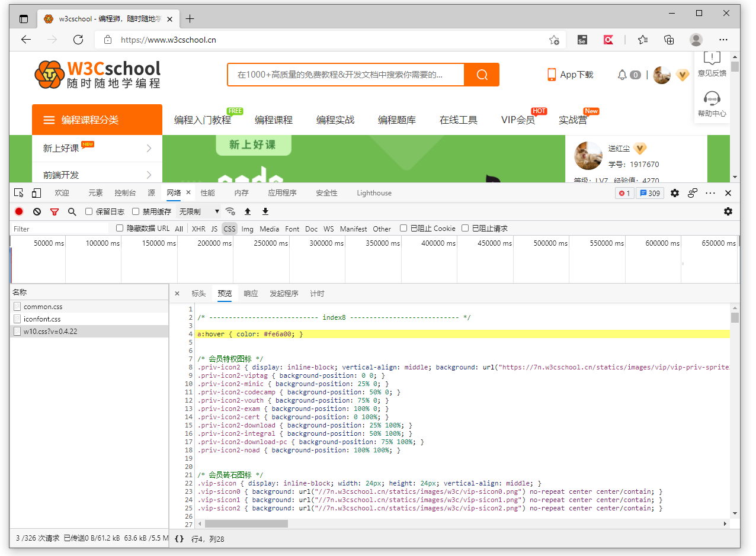
Task: Click the import HAR upload arrow icon
Action: [248, 211]
